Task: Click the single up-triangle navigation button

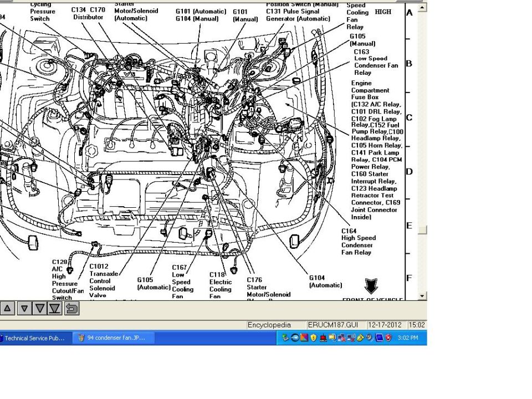Action: pyautogui.click(x=7, y=309)
